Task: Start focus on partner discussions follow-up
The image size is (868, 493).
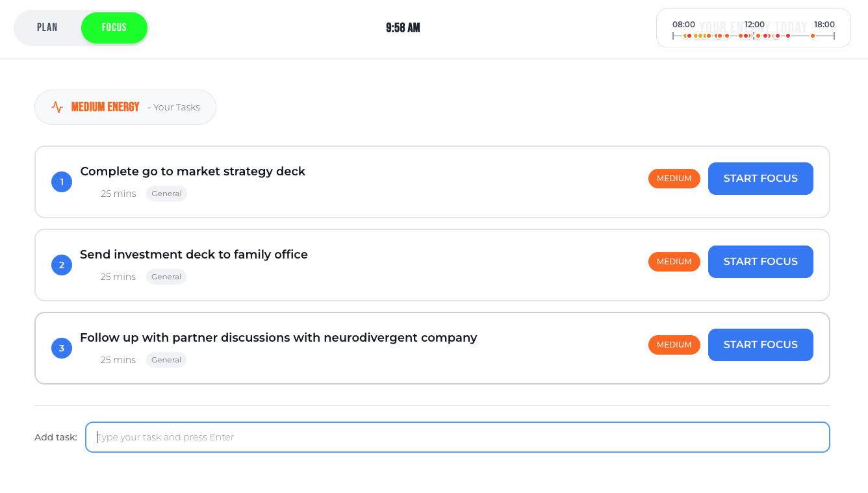Action: click(760, 345)
